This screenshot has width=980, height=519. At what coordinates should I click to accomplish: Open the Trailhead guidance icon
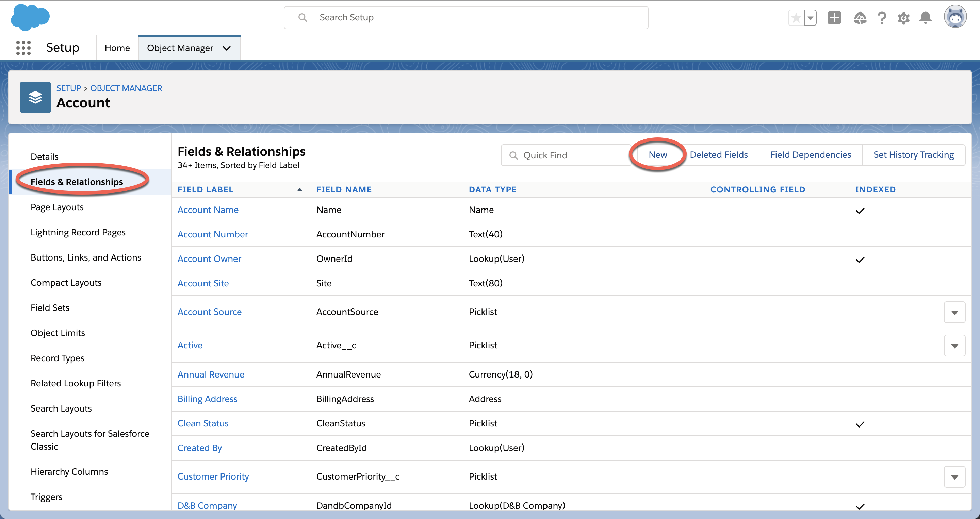pyautogui.click(x=860, y=18)
